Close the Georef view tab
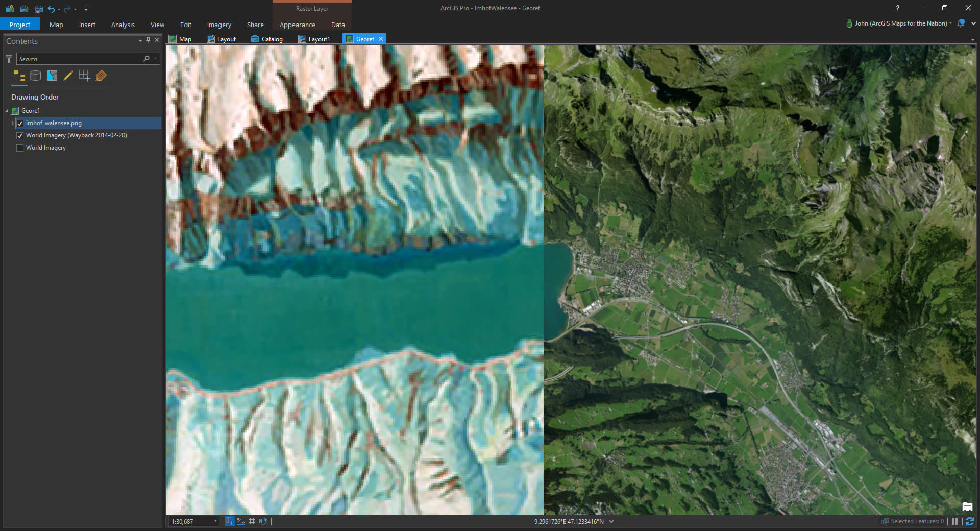The height and width of the screenshot is (531, 980). [x=381, y=39]
